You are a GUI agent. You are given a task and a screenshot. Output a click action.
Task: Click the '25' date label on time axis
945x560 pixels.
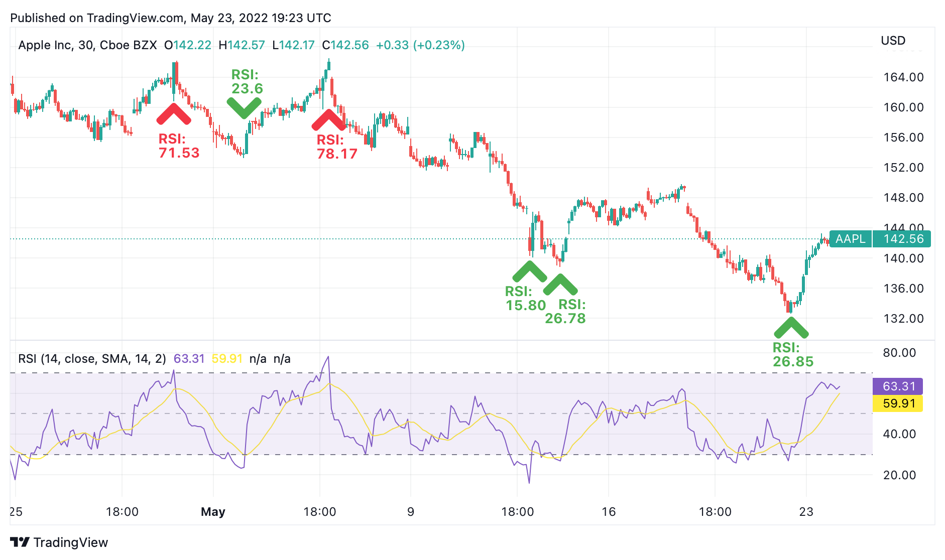(16, 512)
